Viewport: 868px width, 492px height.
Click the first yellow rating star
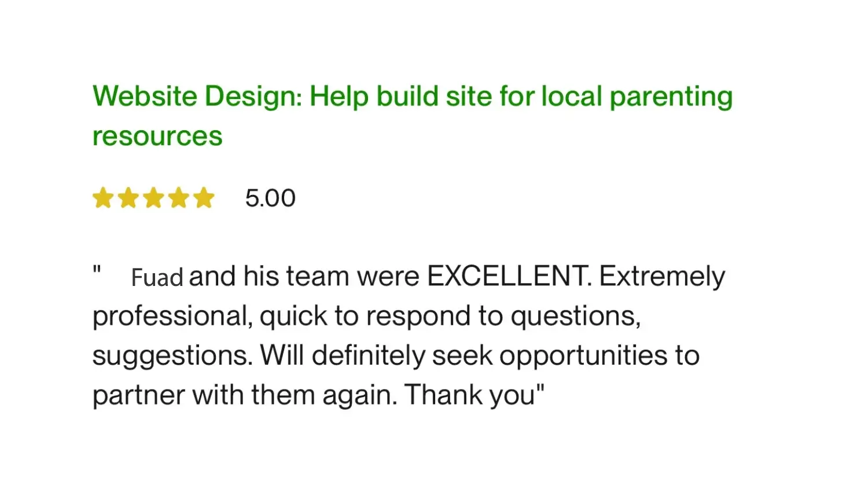[103, 198]
